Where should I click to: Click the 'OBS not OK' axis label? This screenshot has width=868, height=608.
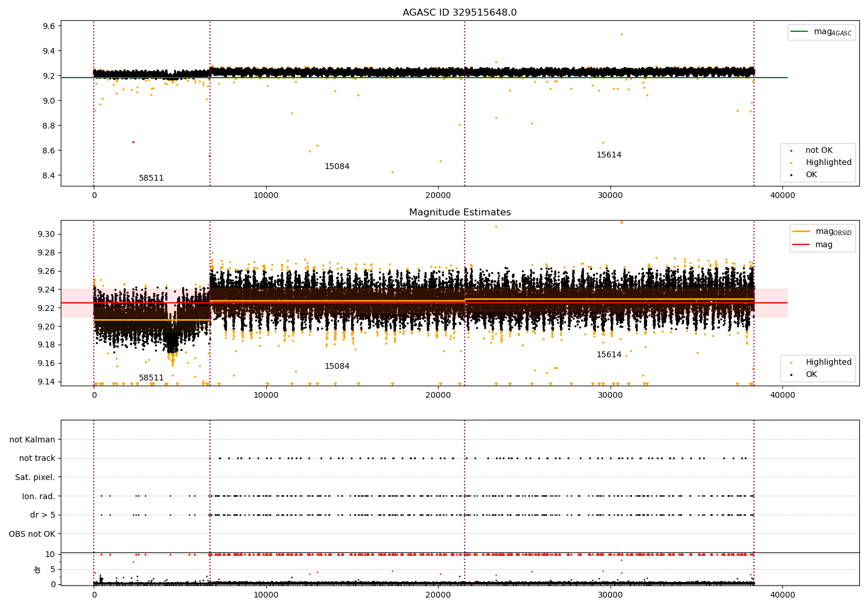click(x=32, y=534)
